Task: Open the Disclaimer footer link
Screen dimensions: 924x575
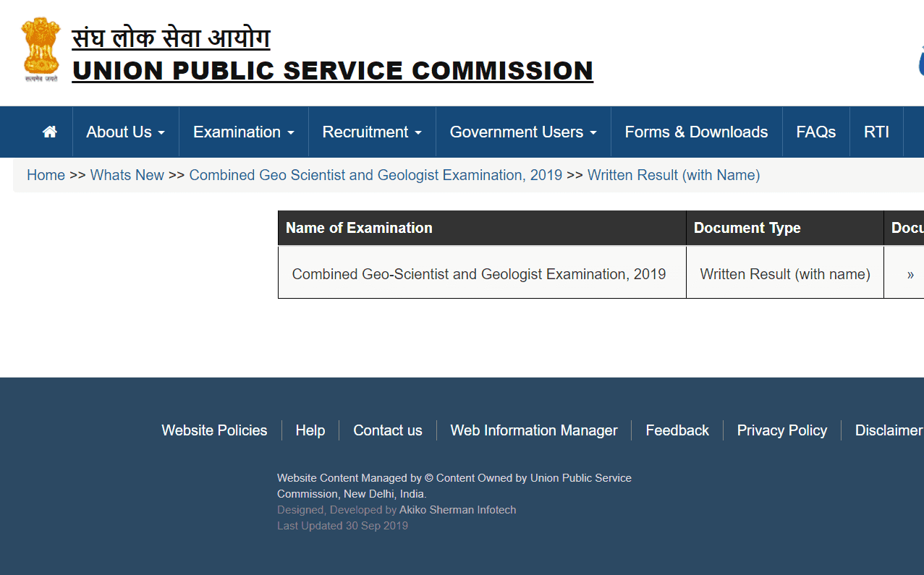Action: click(889, 430)
